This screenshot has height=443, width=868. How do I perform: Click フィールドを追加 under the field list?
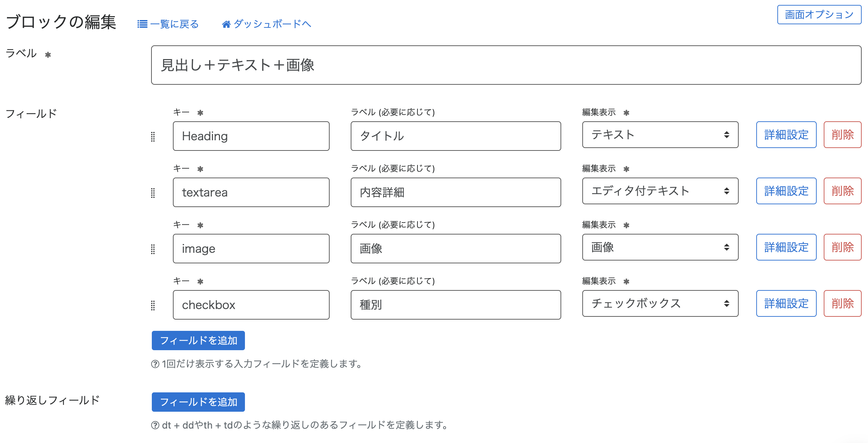[198, 340]
